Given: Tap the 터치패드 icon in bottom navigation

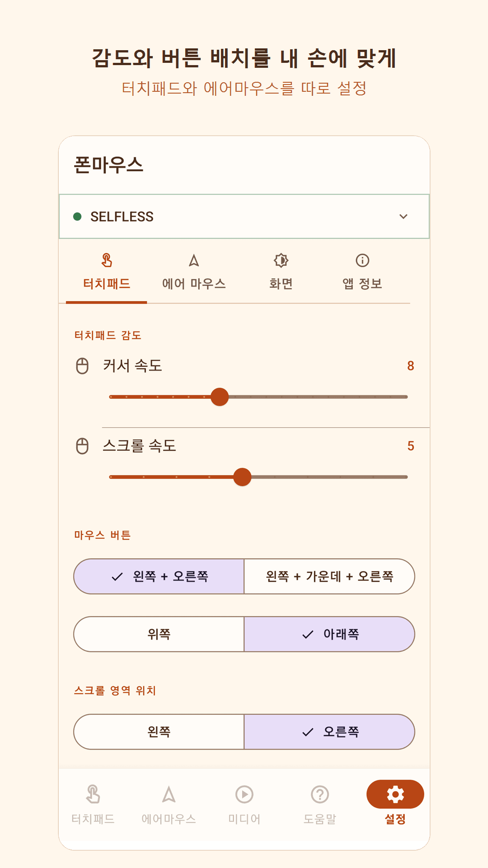Looking at the screenshot, I should click(x=93, y=794).
